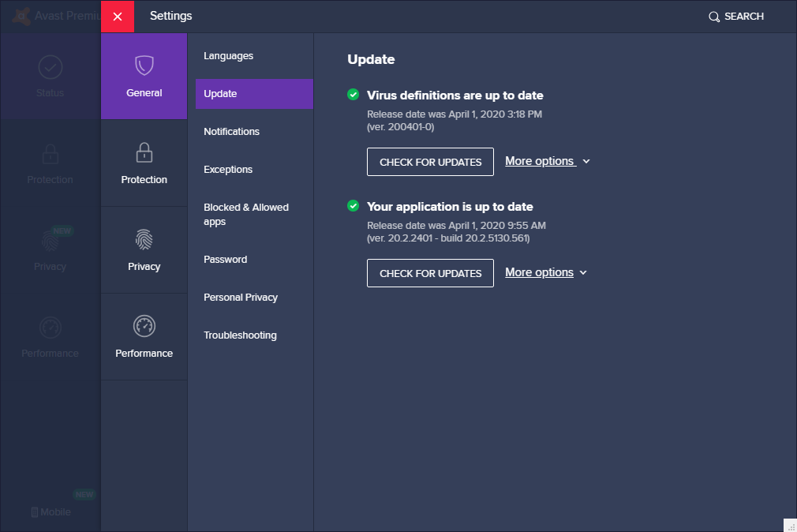Click 'Your application is up to date' text
797x532 pixels.
[450, 207]
